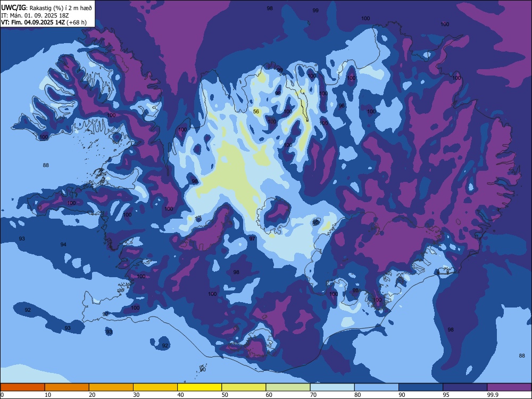Select the orange 10–20 legend color block
This screenshot has width=532, height=399.
(x=67, y=387)
